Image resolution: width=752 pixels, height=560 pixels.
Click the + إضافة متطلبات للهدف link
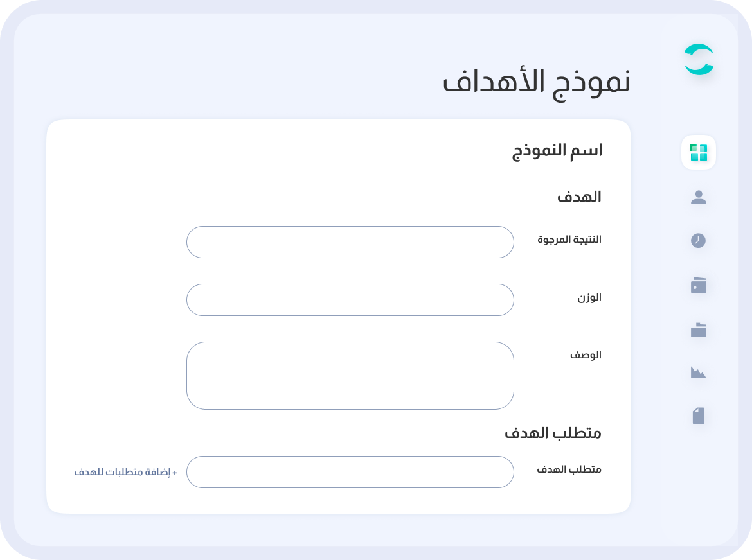pos(126,472)
